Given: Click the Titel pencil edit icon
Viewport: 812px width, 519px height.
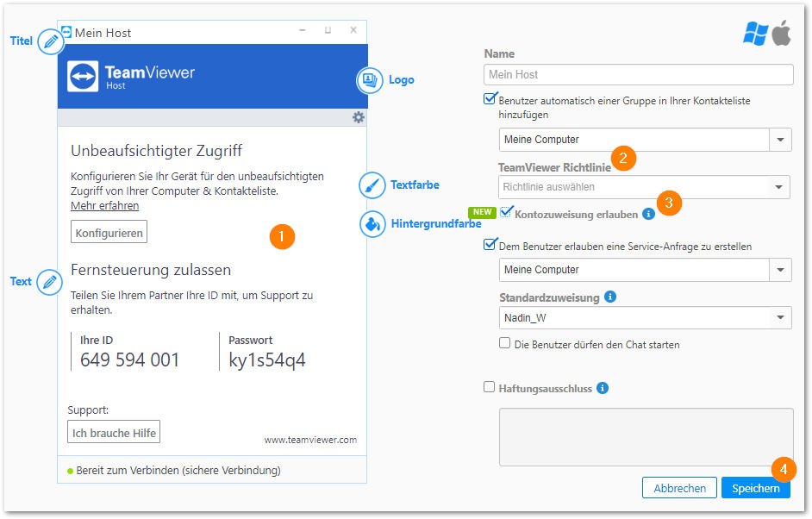Looking at the screenshot, I should 51,42.
